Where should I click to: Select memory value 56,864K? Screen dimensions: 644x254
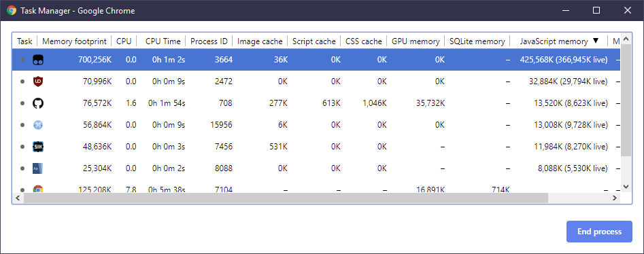click(97, 125)
